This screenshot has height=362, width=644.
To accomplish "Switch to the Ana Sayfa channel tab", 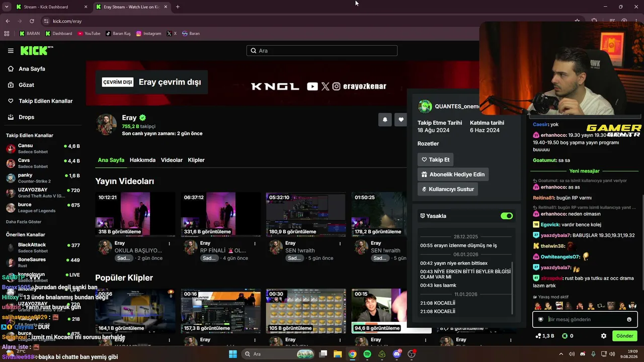I will pos(111,160).
